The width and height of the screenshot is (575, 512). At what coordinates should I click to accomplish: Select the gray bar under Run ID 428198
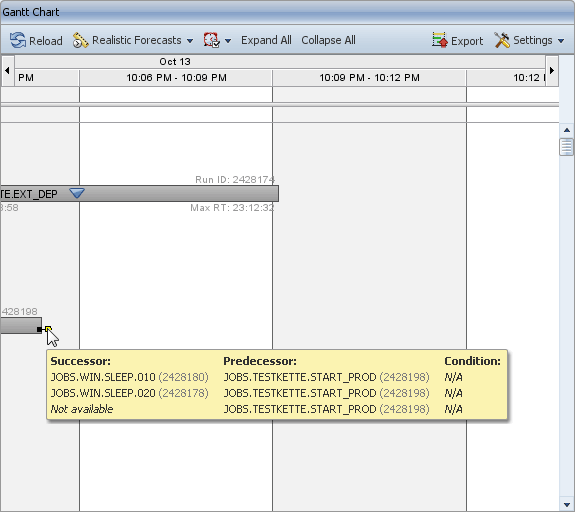21,326
